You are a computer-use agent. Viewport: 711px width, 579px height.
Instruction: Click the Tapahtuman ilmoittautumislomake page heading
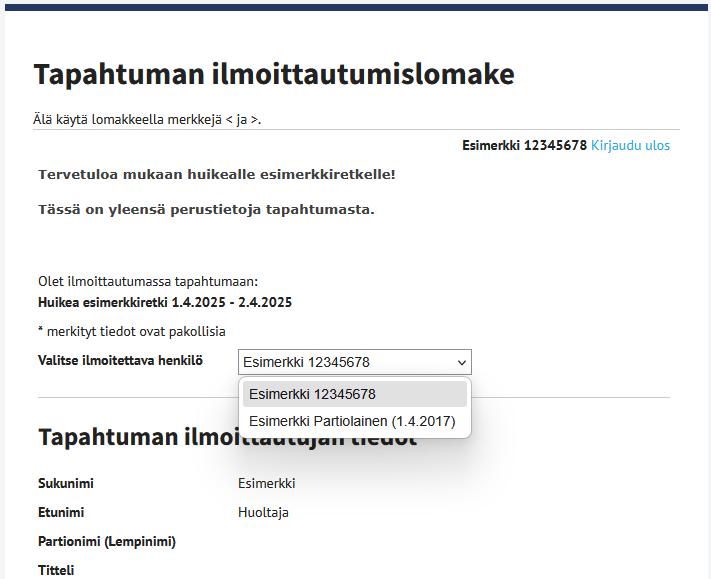coord(274,74)
